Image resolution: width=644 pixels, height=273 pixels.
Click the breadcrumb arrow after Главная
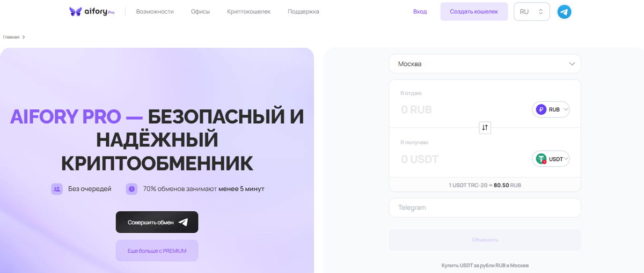24,37
